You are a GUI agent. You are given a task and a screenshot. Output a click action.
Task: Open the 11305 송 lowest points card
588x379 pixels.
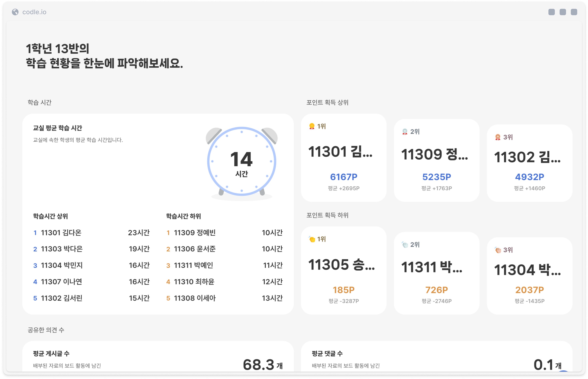point(343,270)
